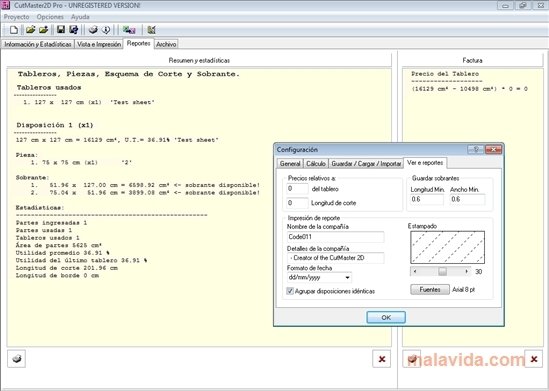Open Guardar / Cargar / Importar tab
Screen dimensions: 549x391
[x=366, y=163]
